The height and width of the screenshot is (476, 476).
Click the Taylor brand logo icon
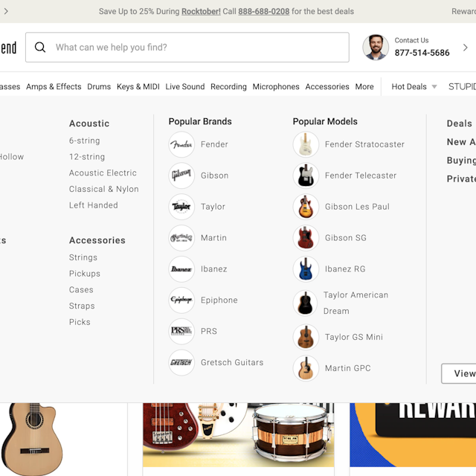[181, 207]
